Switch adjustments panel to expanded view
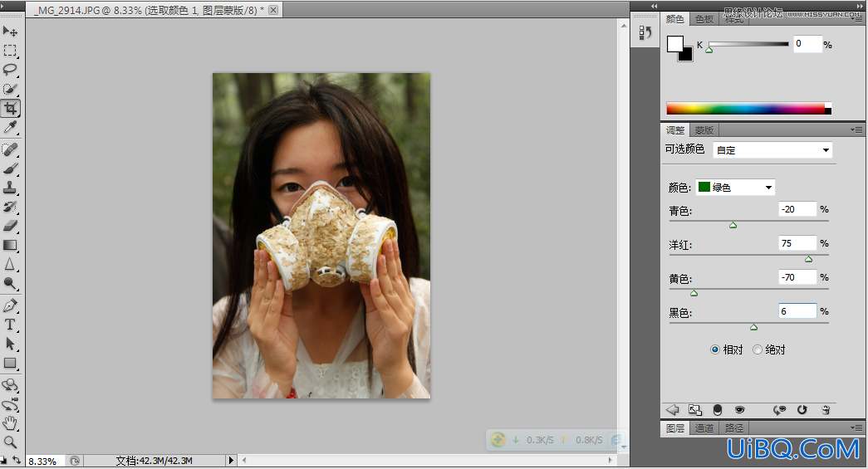The width and height of the screenshot is (868, 469). coord(694,410)
